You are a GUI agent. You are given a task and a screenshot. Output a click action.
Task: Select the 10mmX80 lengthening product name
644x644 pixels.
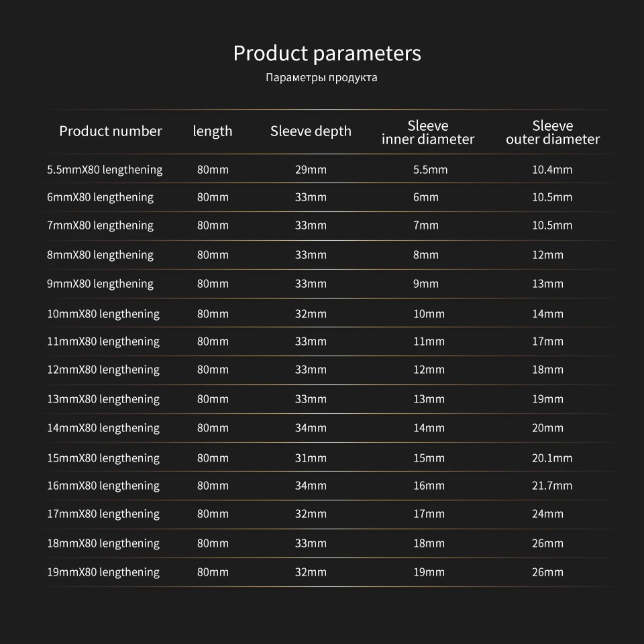click(x=103, y=314)
